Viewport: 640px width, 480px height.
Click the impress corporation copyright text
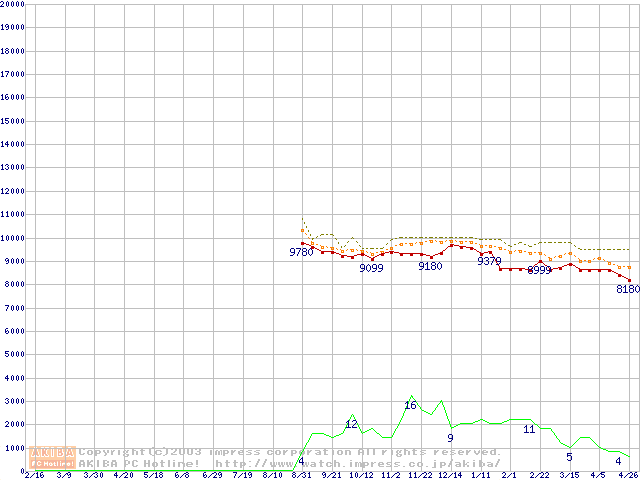282,452
